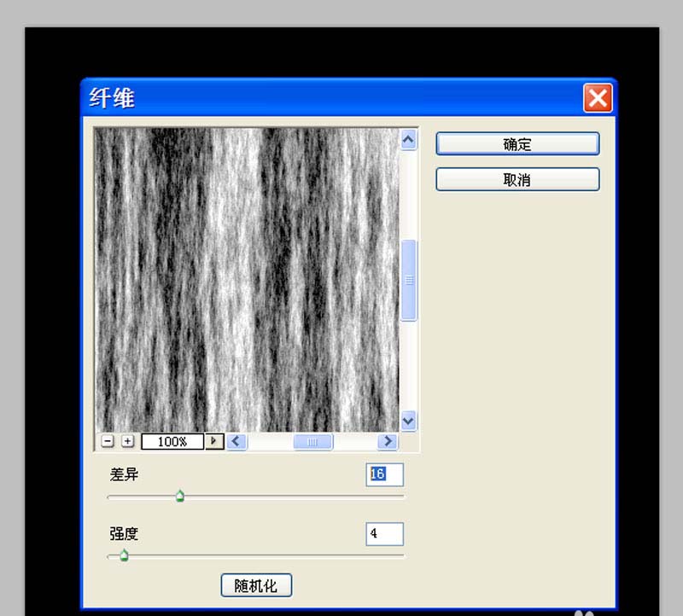Confirm the filter with the 确定 button
Screen dimensions: 683x616
tap(517, 143)
